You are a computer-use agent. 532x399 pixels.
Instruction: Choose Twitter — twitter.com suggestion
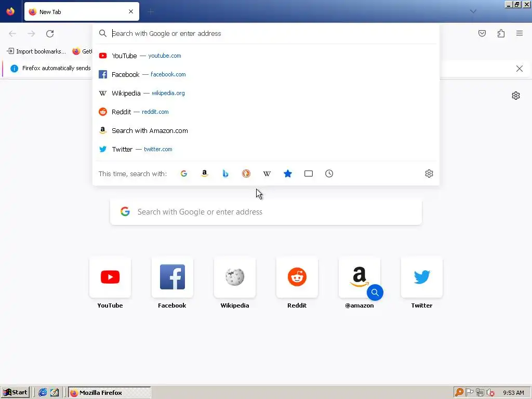(x=266, y=149)
